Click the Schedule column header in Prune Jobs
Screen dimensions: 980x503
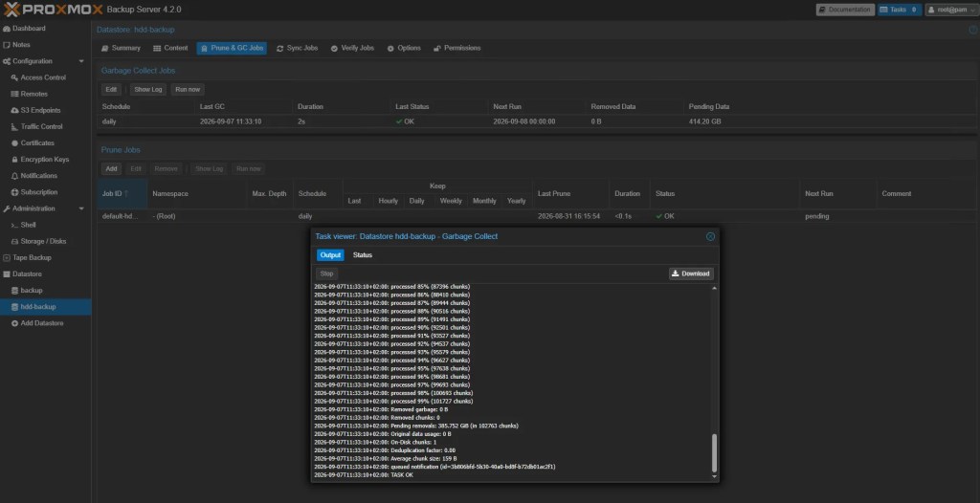pyautogui.click(x=318, y=194)
